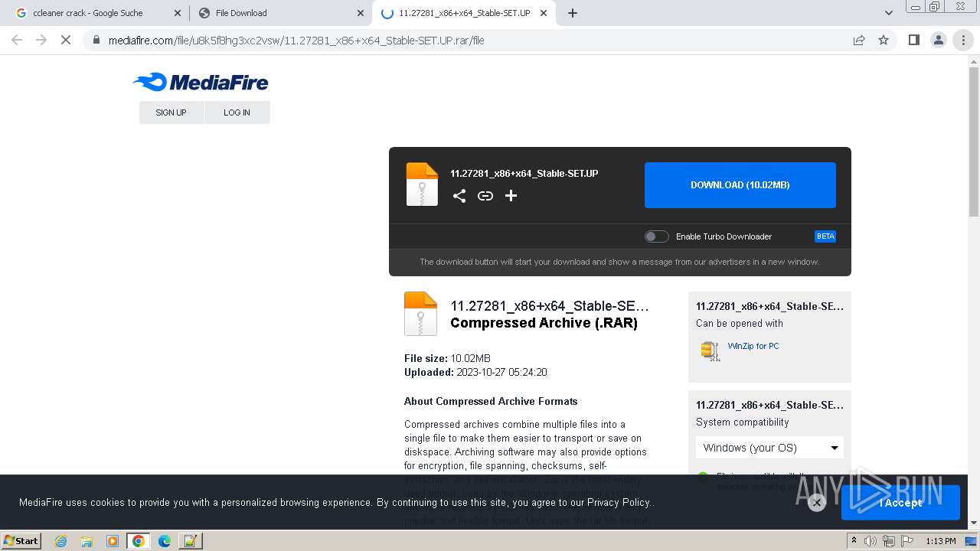Dismiss the cookie banner with X
980x551 pixels.
817,503
